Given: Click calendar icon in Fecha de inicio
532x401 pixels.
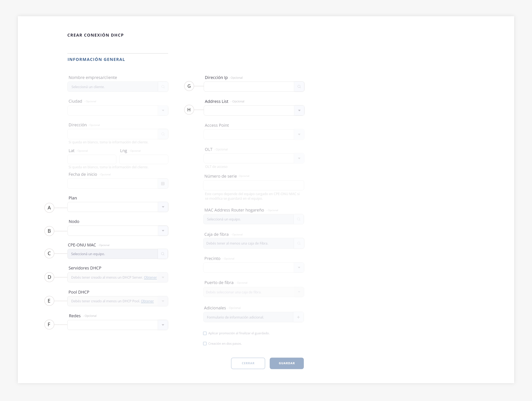Looking at the screenshot, I should tap(163, 184).
